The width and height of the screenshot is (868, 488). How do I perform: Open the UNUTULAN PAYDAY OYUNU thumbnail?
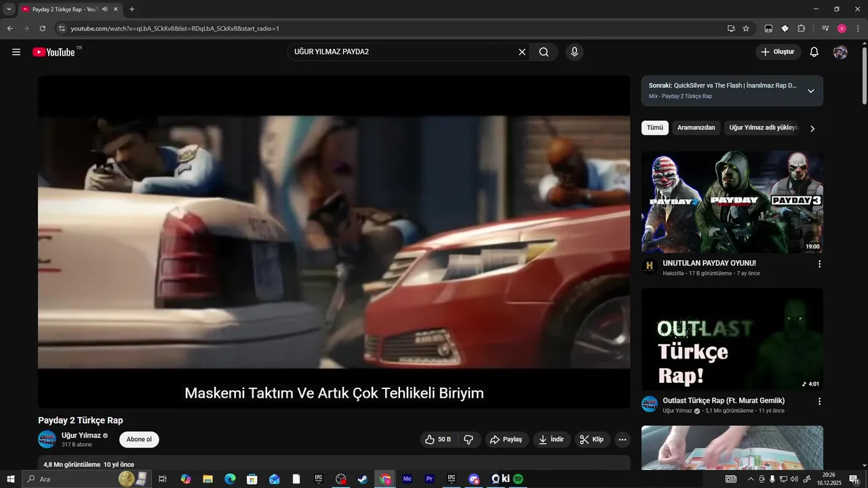click(x=732, y=202)
